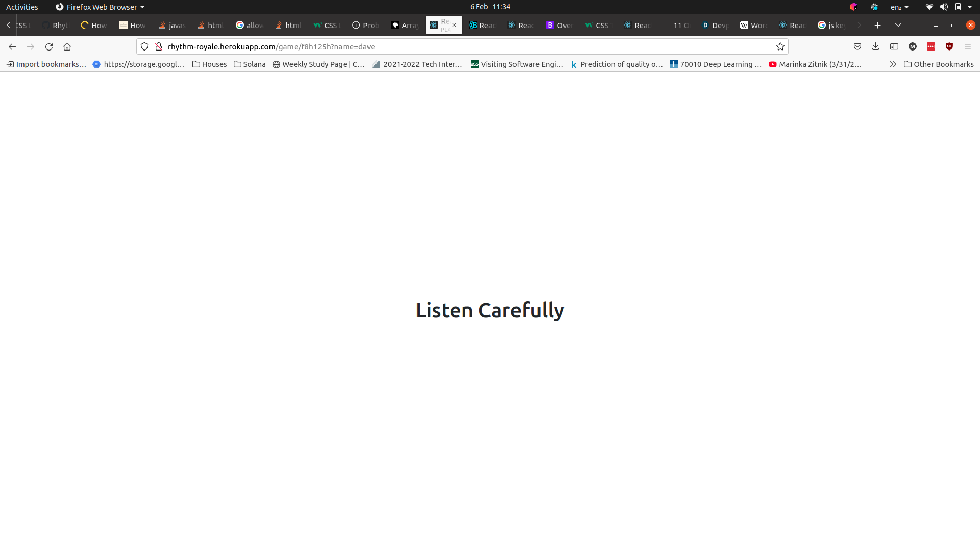Switch to the js key Google tab
980x551 pixels.
coord(831,25)
